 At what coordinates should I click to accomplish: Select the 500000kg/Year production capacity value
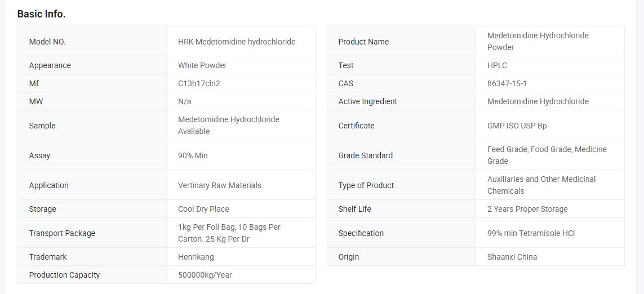(205, 275)
